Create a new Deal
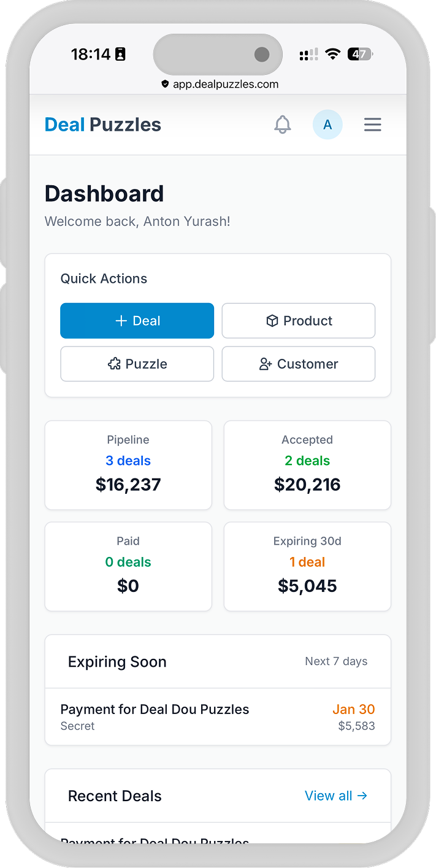The height and width of the screenshot is (868, 436). [x=137, y=321]
